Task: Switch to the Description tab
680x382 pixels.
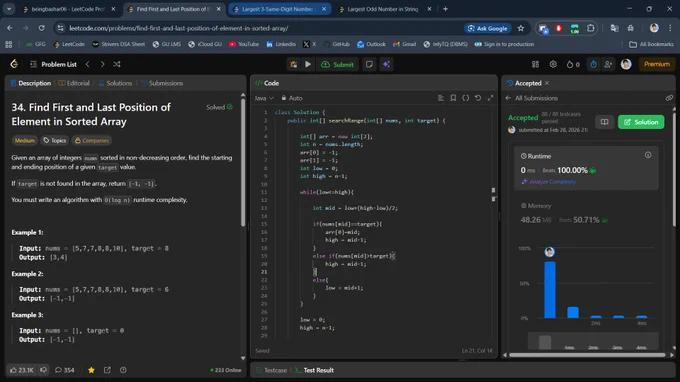Action: [31, 83]
